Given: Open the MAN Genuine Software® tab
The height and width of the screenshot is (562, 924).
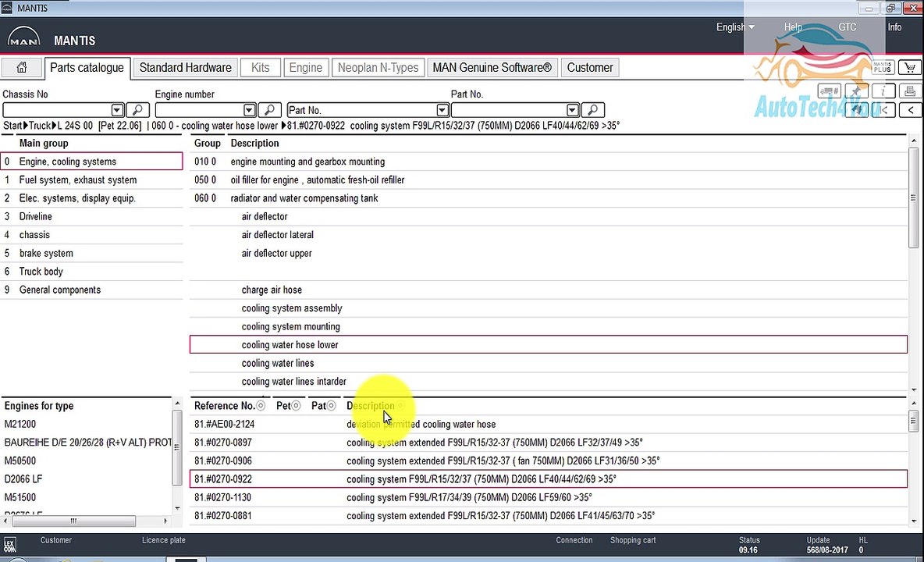Looking at the screenshot, I should coord(492,68).
